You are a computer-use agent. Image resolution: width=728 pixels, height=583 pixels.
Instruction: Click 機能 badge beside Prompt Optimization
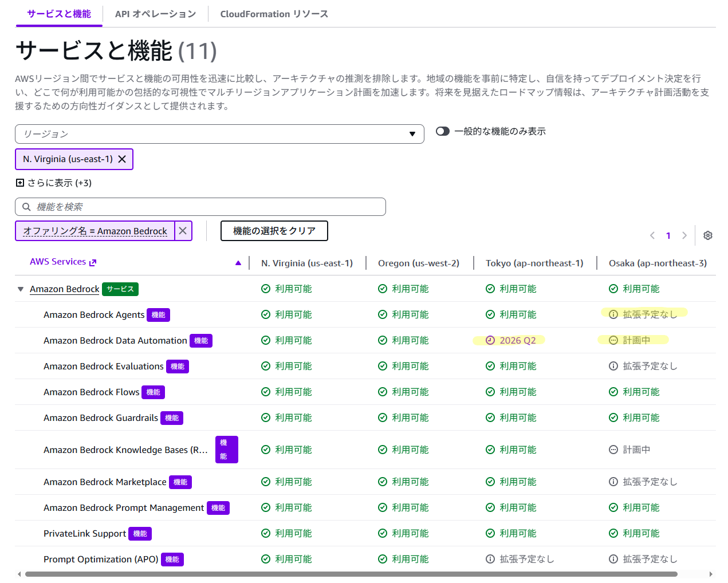(x=172, y=560)
